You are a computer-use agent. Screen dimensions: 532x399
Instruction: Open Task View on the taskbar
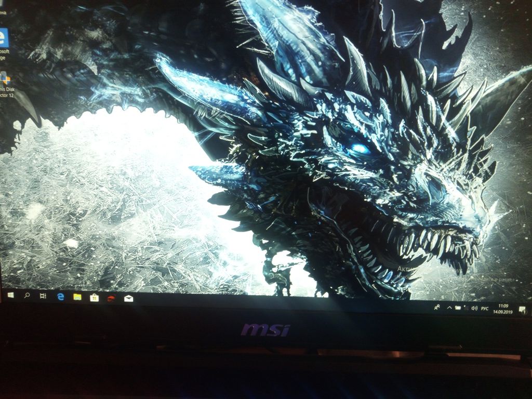click(x=43, y=296)
